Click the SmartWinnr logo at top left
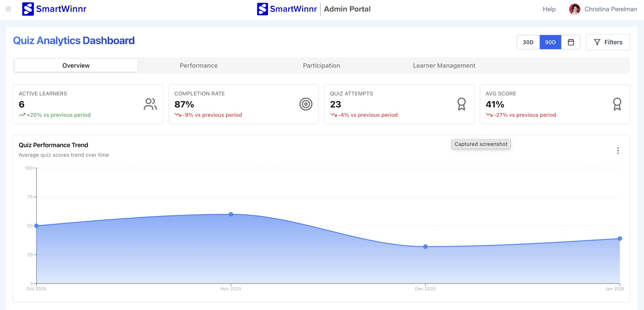 (54, 9)
